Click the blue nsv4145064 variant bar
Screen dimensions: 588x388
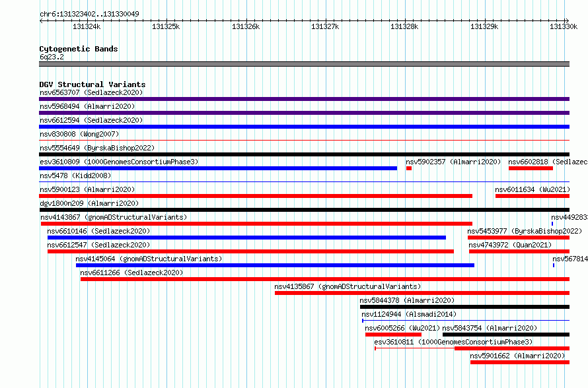coord(275,265)
